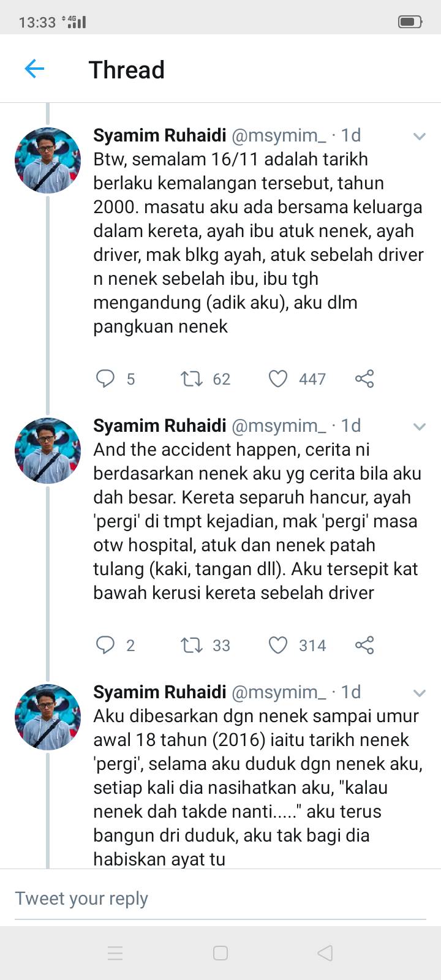441x980 pixels.
Task: Expand the second tweet's dropdown menu
Action: point(420,426)
